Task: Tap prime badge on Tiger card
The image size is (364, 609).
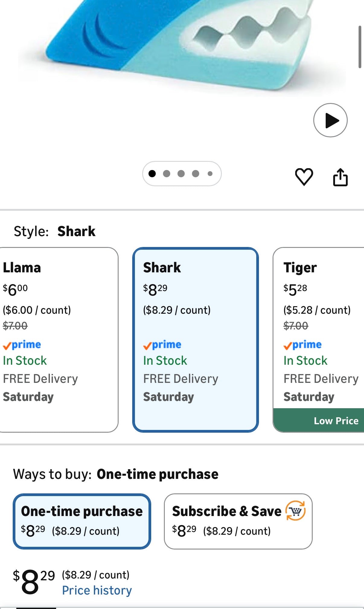Action: pyautogui.click(x=303, y=345)
